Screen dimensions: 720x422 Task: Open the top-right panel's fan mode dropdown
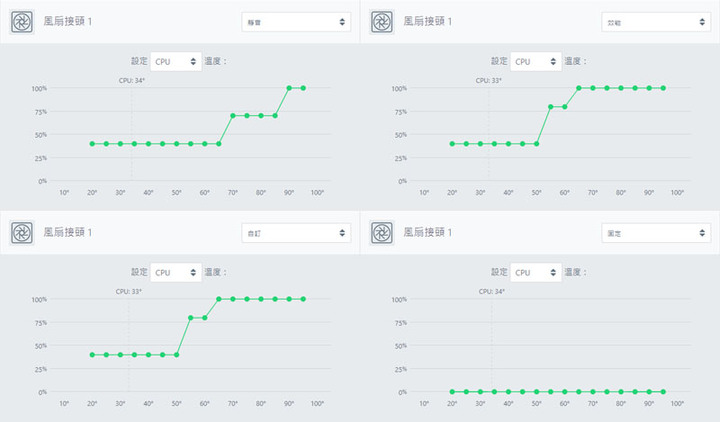(656, 22)
